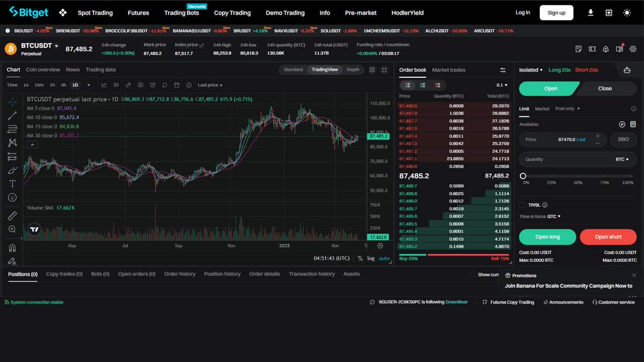Viewport: 644px width, 362px height.
Task: Select the ruler measure tool
Action: (x=12, y=216)
